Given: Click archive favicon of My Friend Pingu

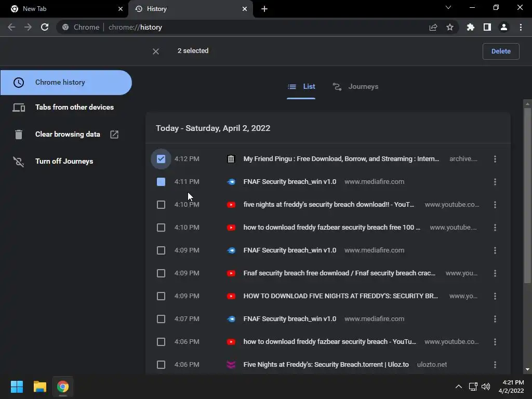Looking at the screenshot, I should click(231, 159).
